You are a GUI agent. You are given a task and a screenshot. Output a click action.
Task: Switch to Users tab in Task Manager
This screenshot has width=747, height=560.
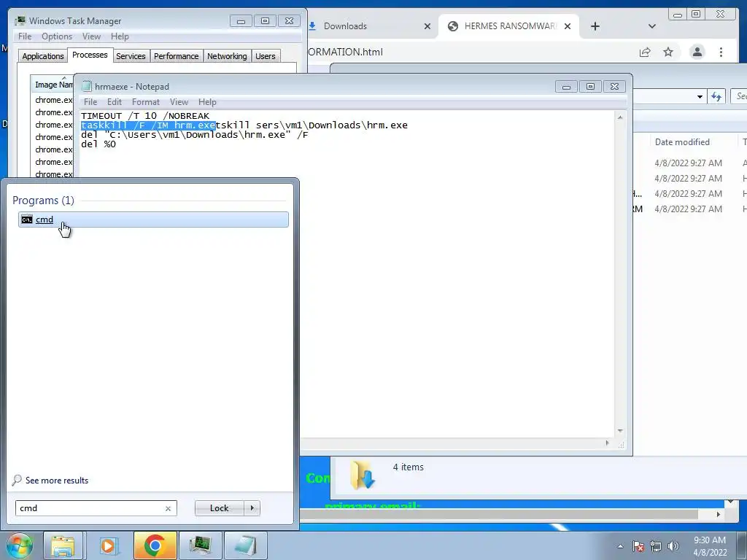(266, 56)
